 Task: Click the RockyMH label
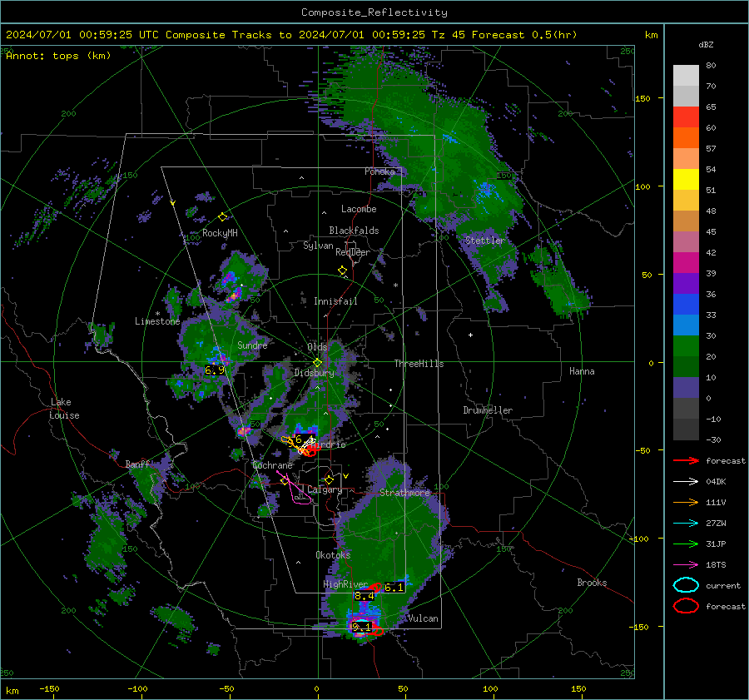(220, 233)
